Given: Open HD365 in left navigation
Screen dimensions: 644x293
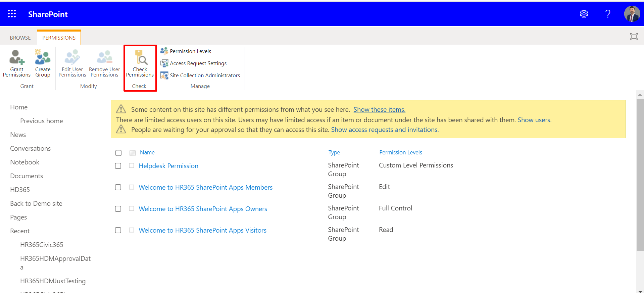Looking at the screenshot, I should pyautogui.click(x=20, y=190).
